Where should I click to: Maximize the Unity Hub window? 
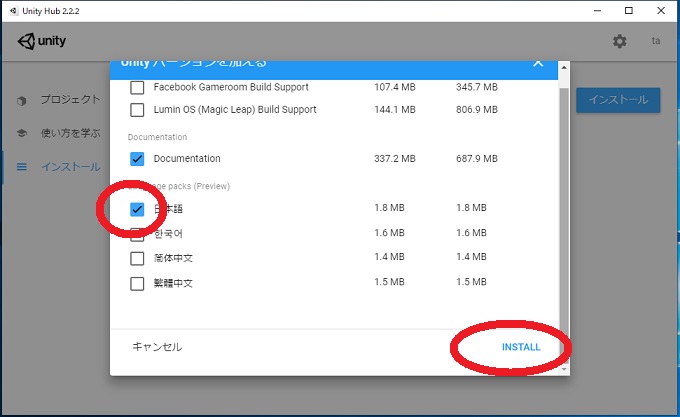[x=629, y=10]
